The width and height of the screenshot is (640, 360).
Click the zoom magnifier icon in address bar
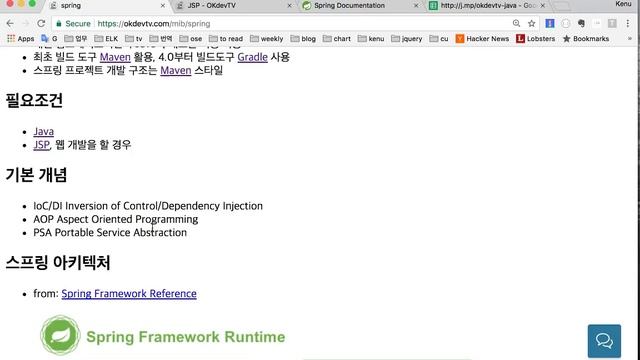(x=516, y=23)
